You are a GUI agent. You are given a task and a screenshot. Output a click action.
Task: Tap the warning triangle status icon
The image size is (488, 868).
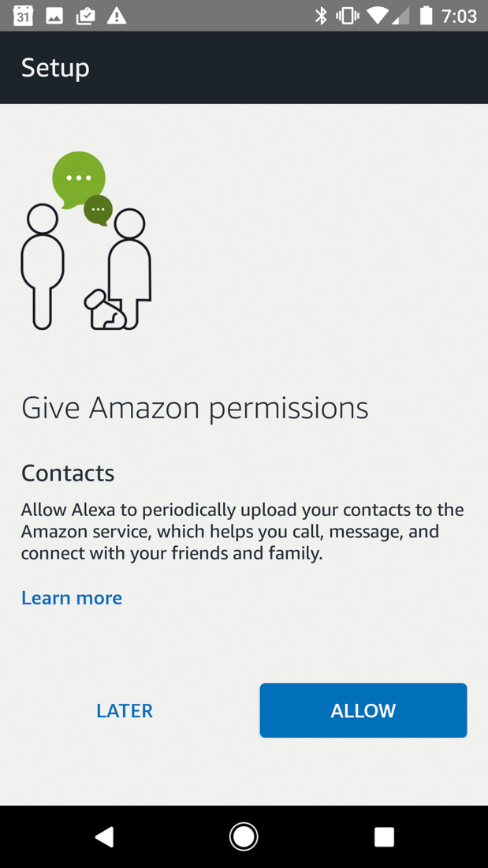coord(117,16)
